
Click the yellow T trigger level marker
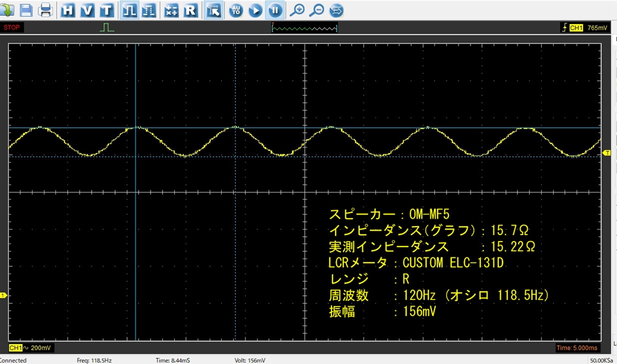click(x=606, y=152)
